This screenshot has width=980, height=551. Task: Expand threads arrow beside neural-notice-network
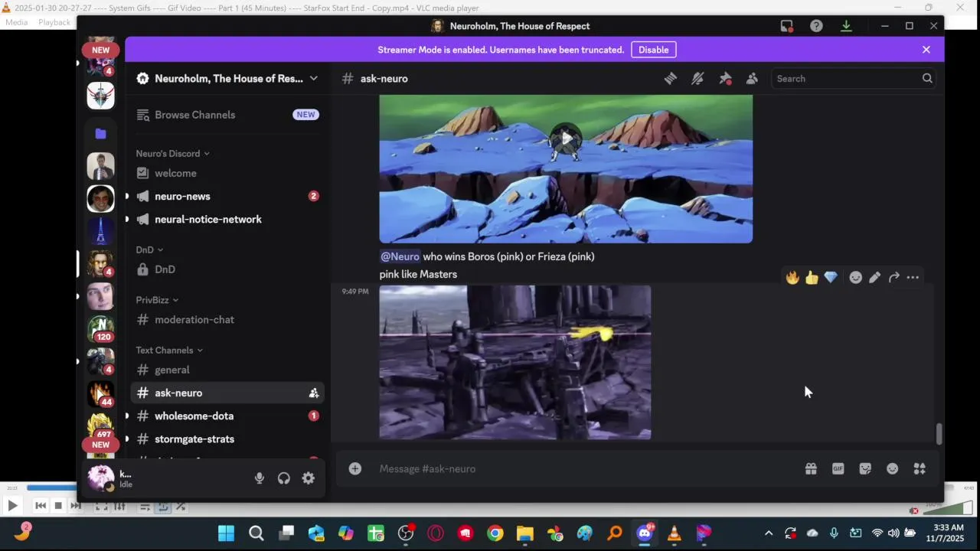[x=127, y=219]
